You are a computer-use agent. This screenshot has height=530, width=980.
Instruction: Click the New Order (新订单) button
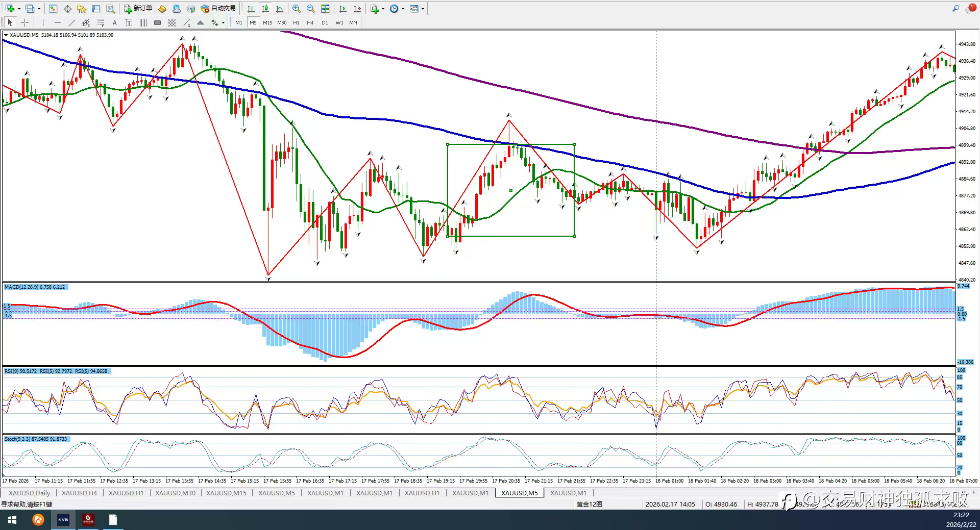coord(138,9)
